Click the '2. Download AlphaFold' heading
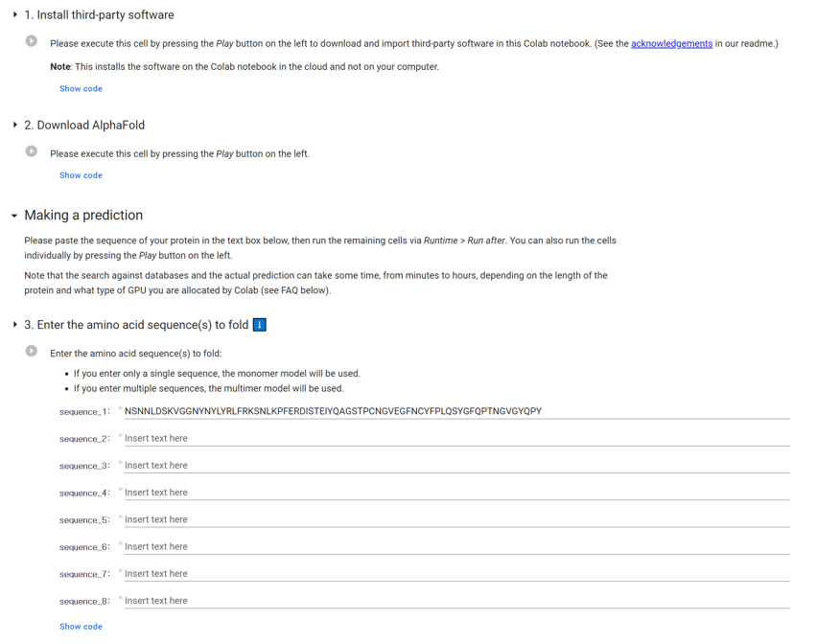 coord(84,126)
